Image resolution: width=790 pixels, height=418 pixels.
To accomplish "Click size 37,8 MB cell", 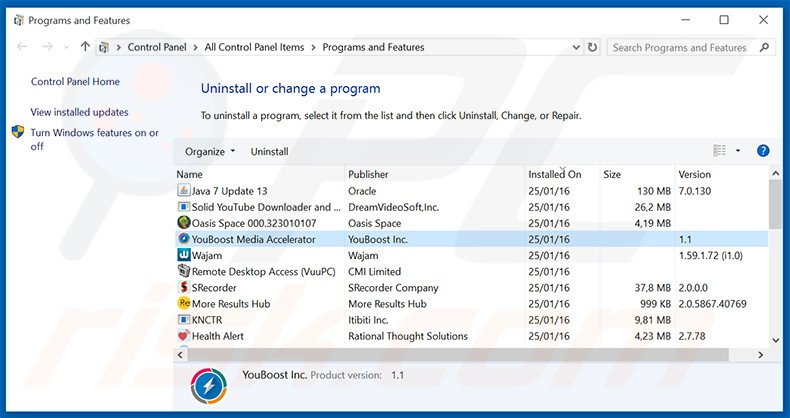I will 652,288.
